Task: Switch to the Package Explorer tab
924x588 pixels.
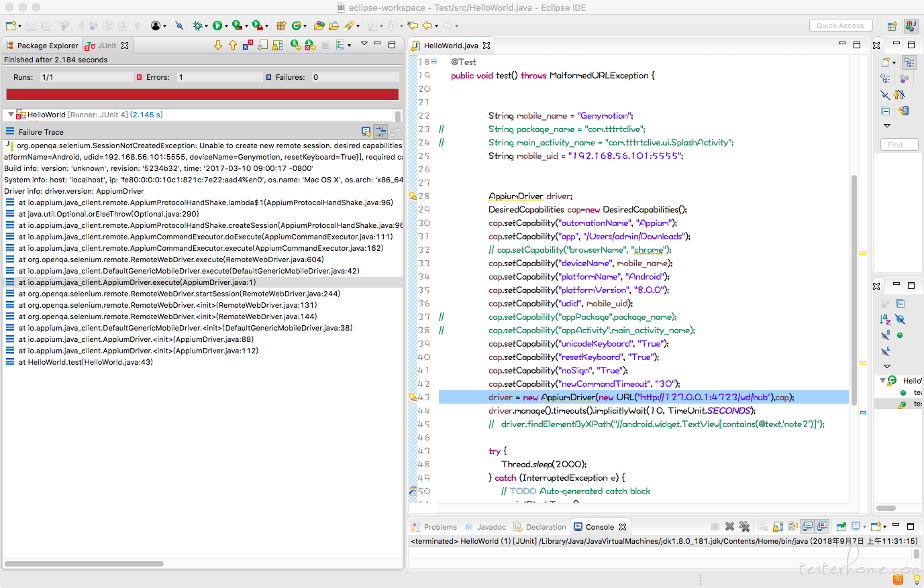Action: click(42, 46)
